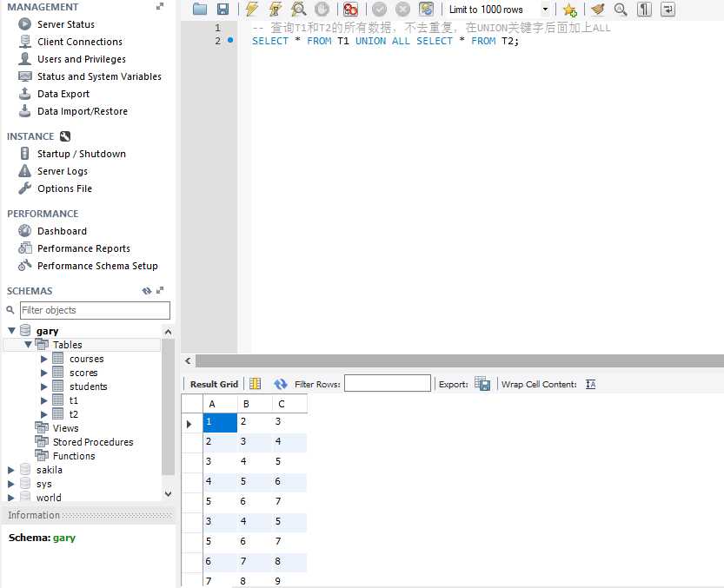Screen dimensions: 724x588
Task: Stop query execution with the hand icon
Action: [322, 10]
